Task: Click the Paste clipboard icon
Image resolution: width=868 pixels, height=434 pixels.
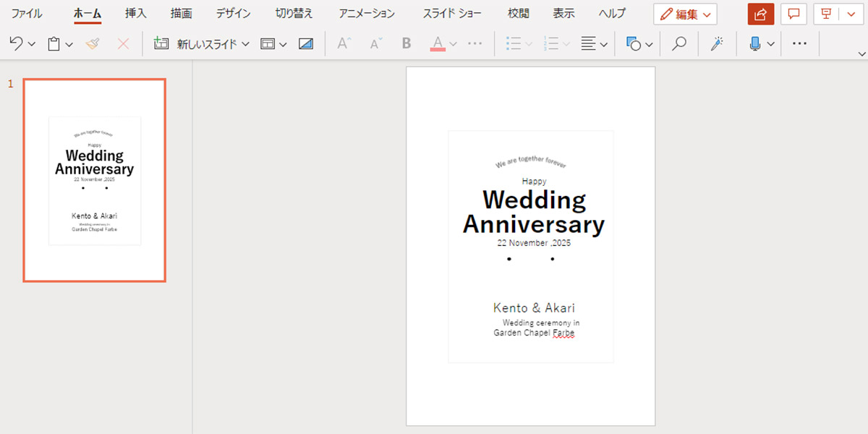Action: point(54,44)
